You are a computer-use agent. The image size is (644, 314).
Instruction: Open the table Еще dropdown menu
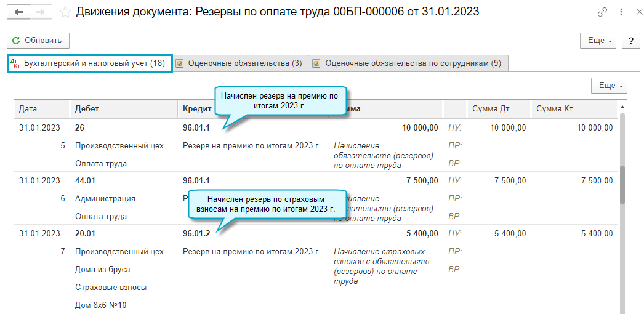coord(609,86)
